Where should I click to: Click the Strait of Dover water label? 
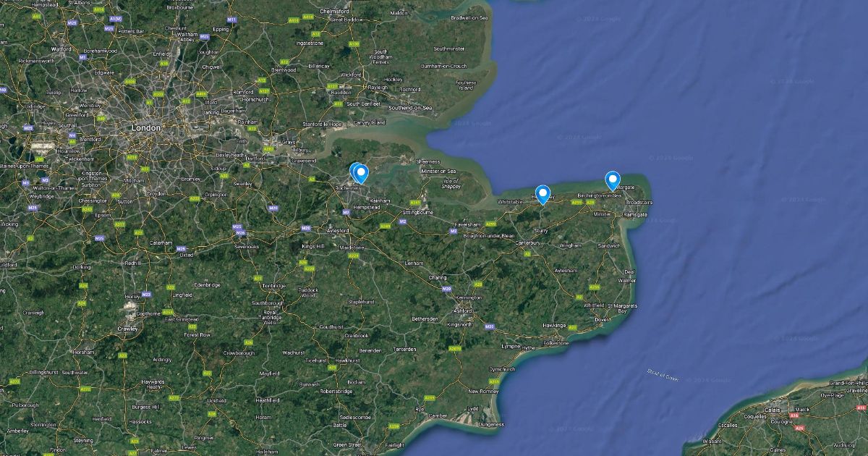(663, 375)
